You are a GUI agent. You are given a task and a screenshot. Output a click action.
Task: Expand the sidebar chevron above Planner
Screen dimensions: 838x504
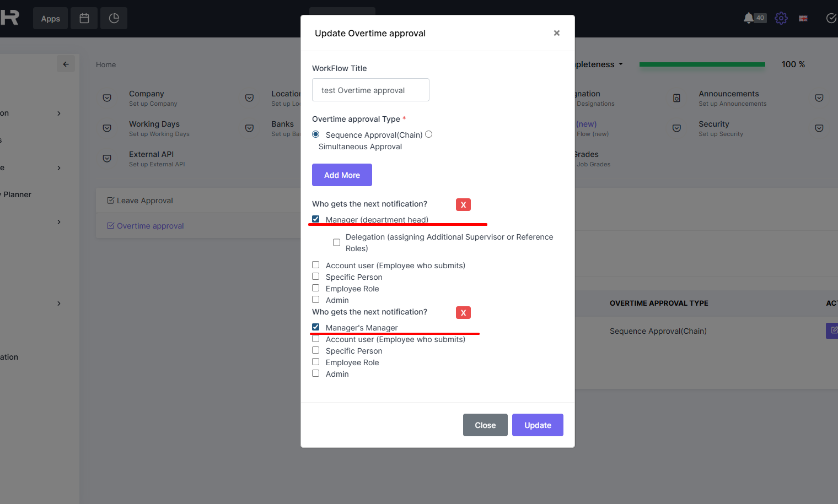click(x=59, y=168)
